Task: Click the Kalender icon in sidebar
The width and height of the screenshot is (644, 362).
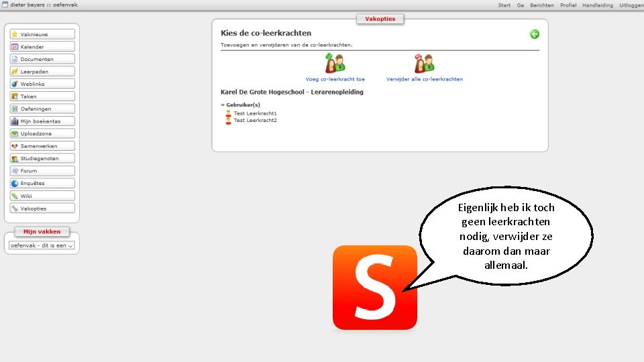Action: click(15, 47)
